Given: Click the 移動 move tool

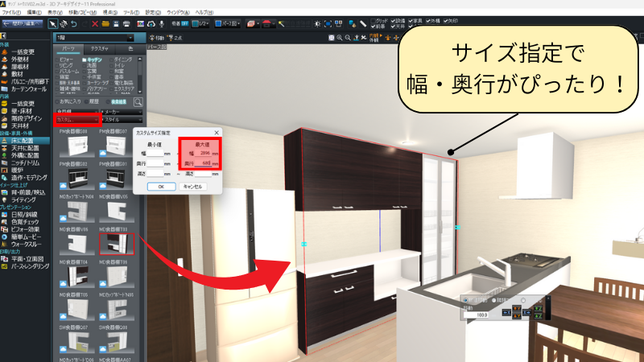Looking at the screenshot, I should point(157,38).
